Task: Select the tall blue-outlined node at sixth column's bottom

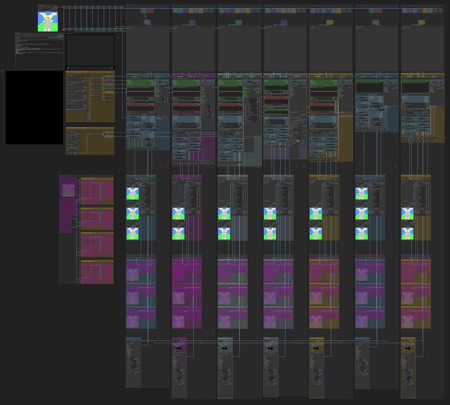Action: point(362,363)
